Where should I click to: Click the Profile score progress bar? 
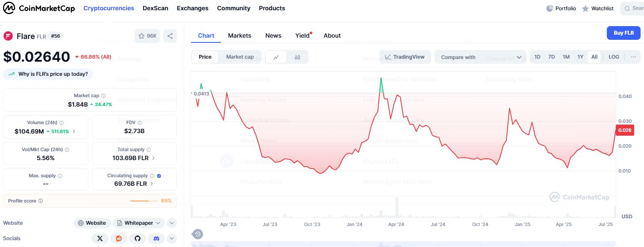click(x=144, y=201)
